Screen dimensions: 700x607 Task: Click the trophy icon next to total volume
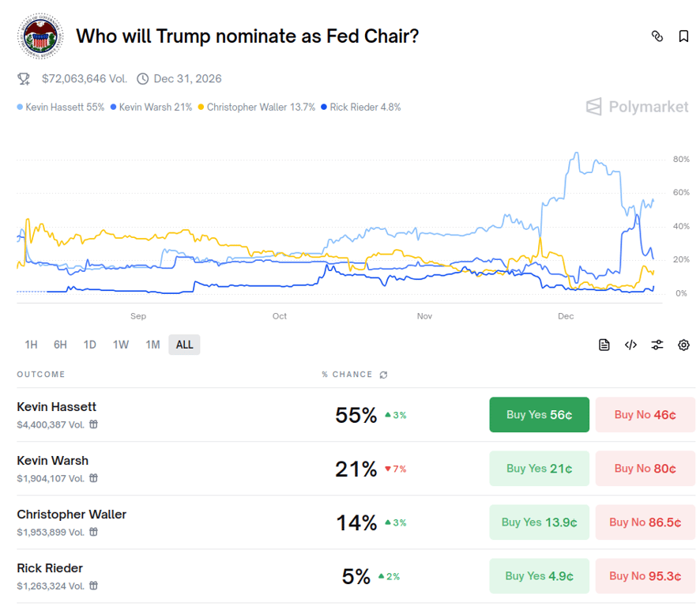[x=24, y=79]
